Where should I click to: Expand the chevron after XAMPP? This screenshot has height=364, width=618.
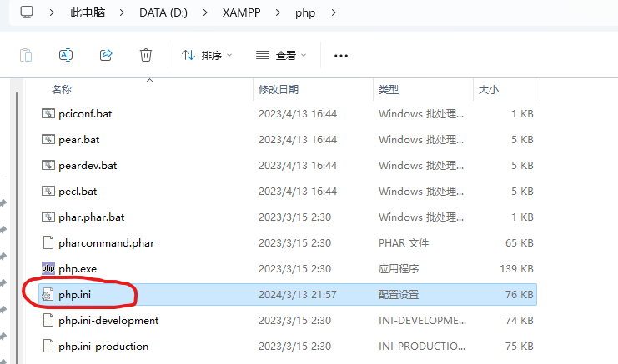click(x=278, y=12)
